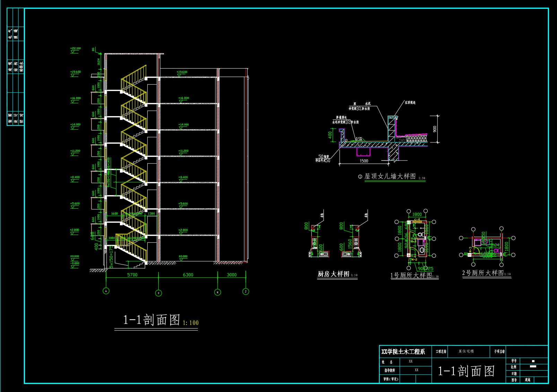This screenshot has width=557, height=392.
Task: Click the 900 height dimension on parapet detail
Action: tap(435, 129)
